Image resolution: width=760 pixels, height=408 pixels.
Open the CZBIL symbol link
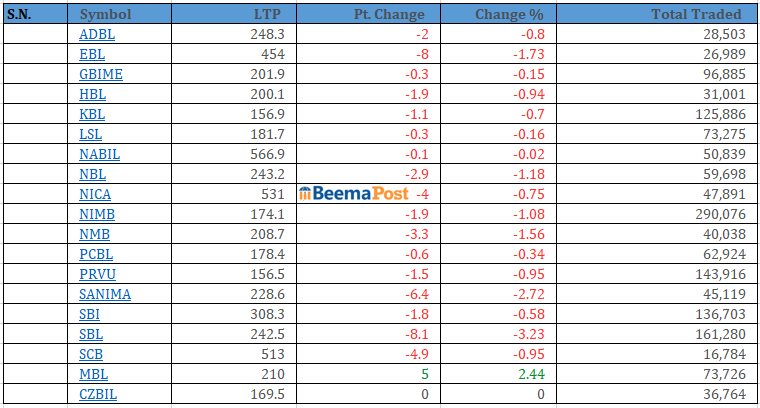(99, 394)
